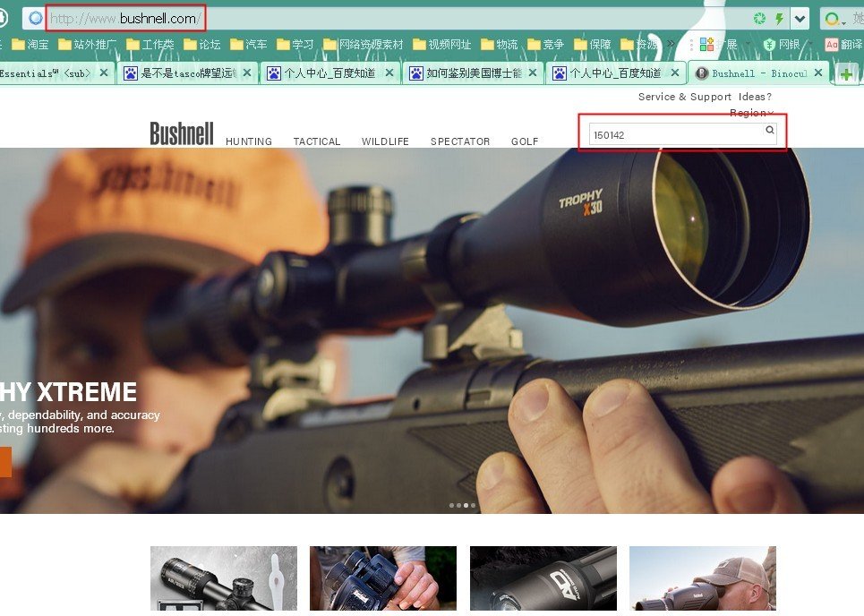Open the 翻译 translate extension
Screen dimensions: 864x616
[x=844, y=44]
